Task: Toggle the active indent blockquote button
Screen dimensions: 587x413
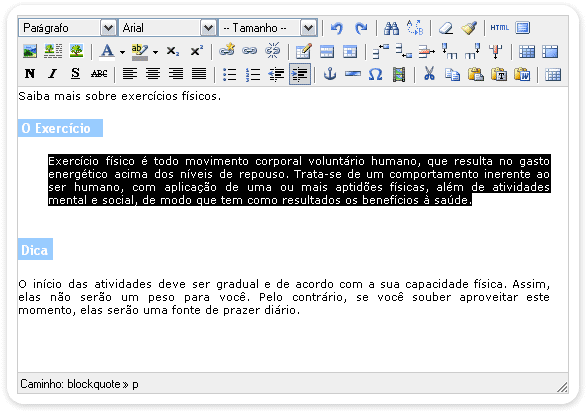Action: coord(300,74)
